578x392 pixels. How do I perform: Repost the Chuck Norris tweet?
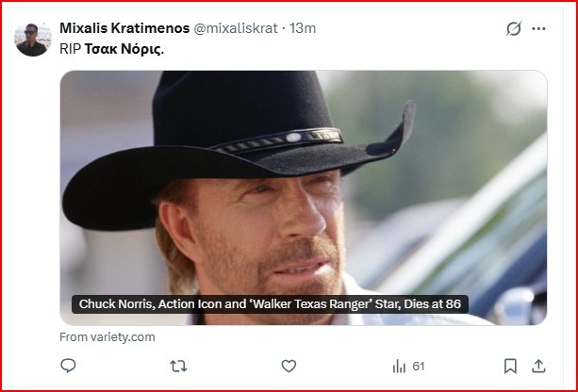pos(177,366)
